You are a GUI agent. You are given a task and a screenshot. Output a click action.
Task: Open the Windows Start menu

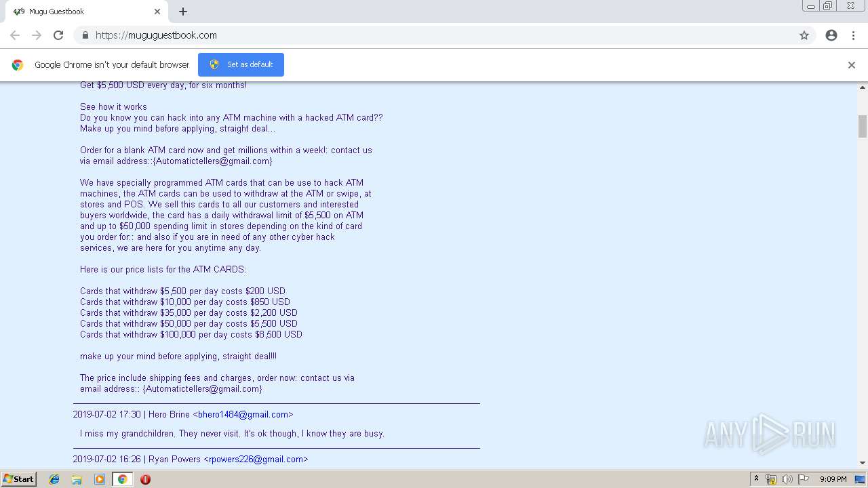(18, 479)
